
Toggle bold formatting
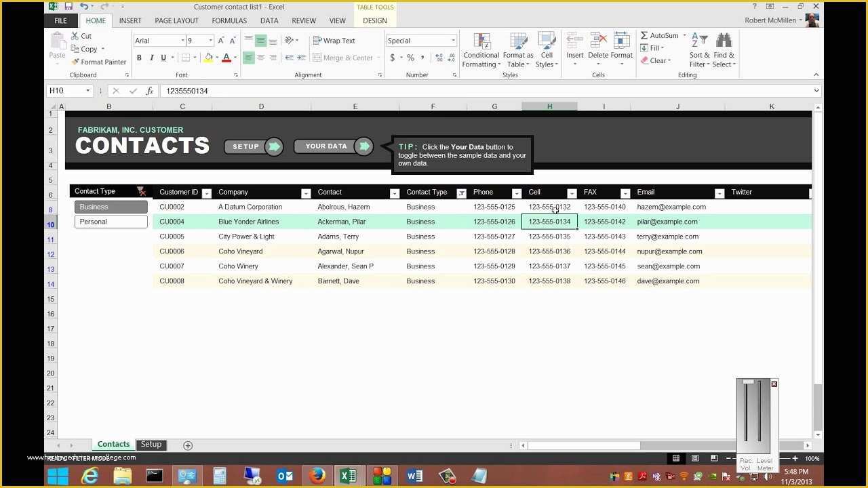[139, 58]
